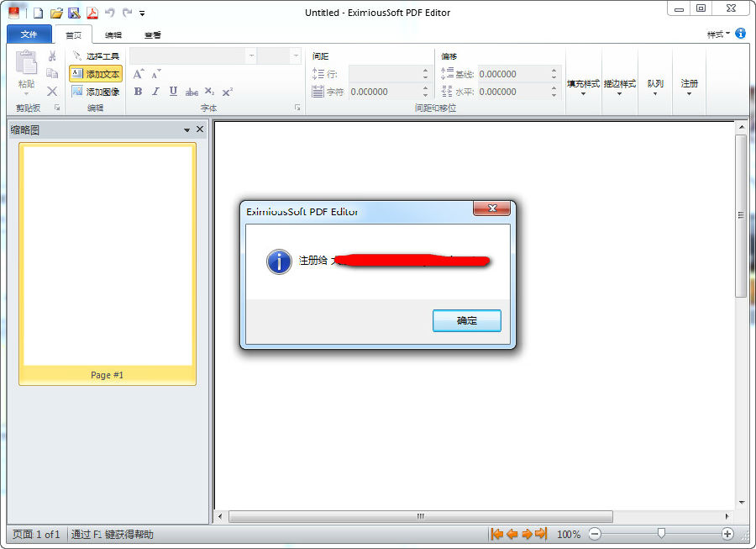Toggle the 添加文本 add text tool
The width and height of the screenshot is (756, 549).
coord(96,74)
